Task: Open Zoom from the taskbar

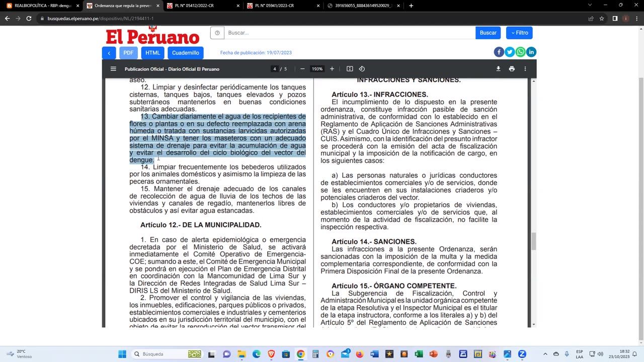Action: pyautogui.click(x=522, y=354)
